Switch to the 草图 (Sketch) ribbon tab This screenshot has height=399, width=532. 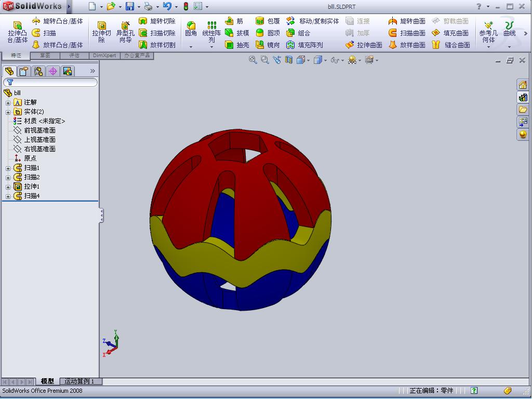(x=45, y=55)
